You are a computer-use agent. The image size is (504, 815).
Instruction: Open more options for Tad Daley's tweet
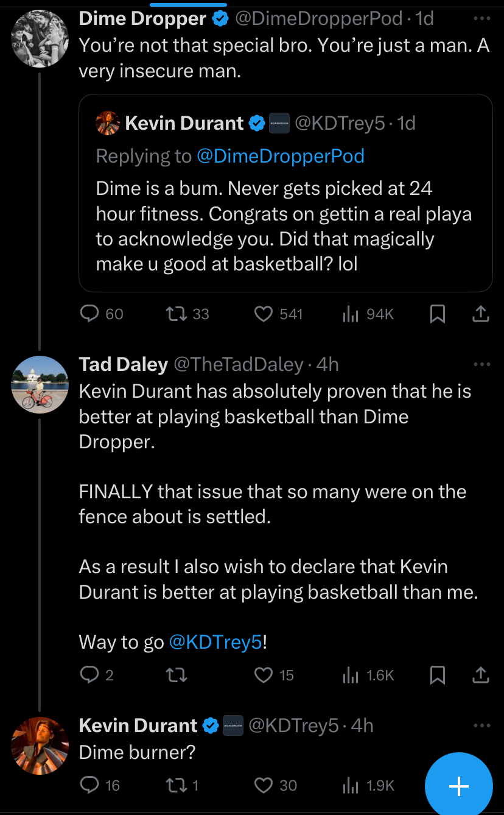click(x=481, y=364)
